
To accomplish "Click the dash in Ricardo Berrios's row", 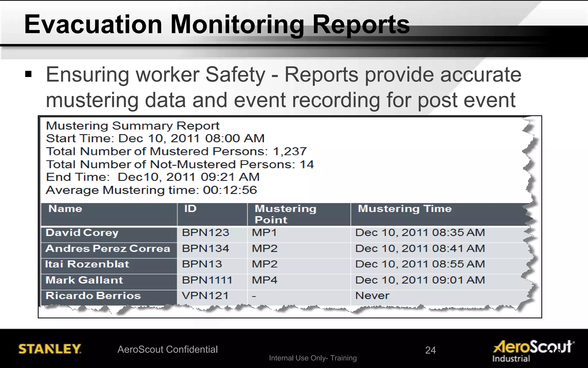I will (x=299, y=298).
